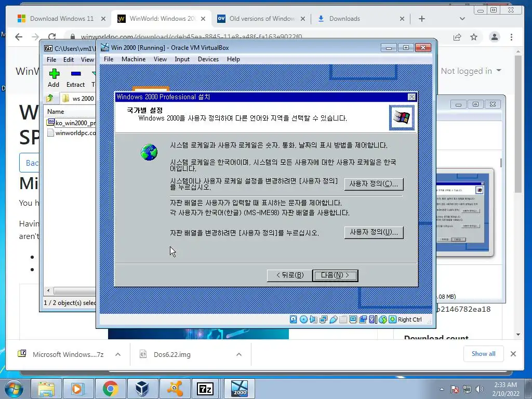Switch to the Old versions of Windows tab
The height and width of the screenshot is (399, 532).
[261, 19]
